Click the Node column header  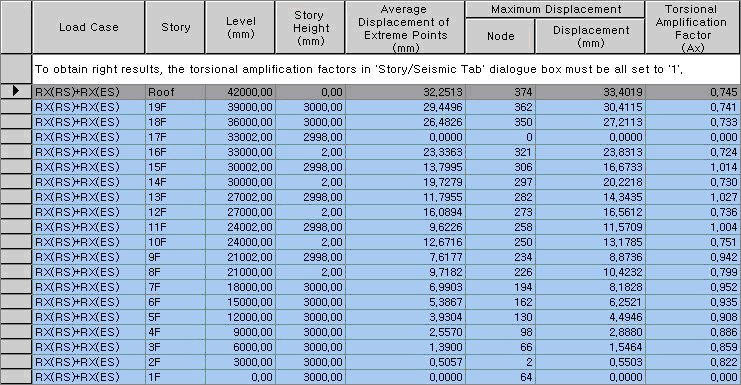click(500, 36)
